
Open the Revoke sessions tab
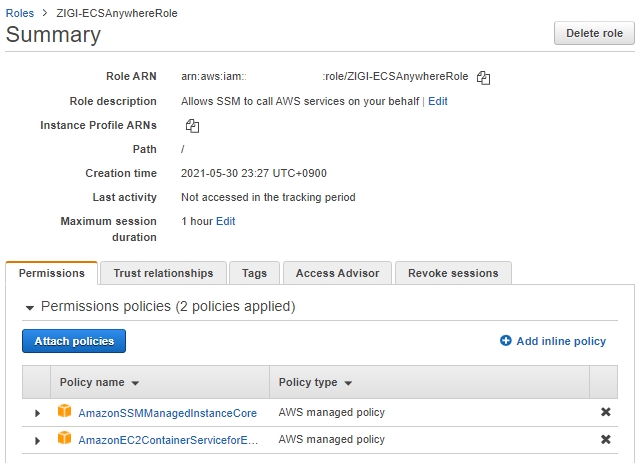(x=453, y=273)
